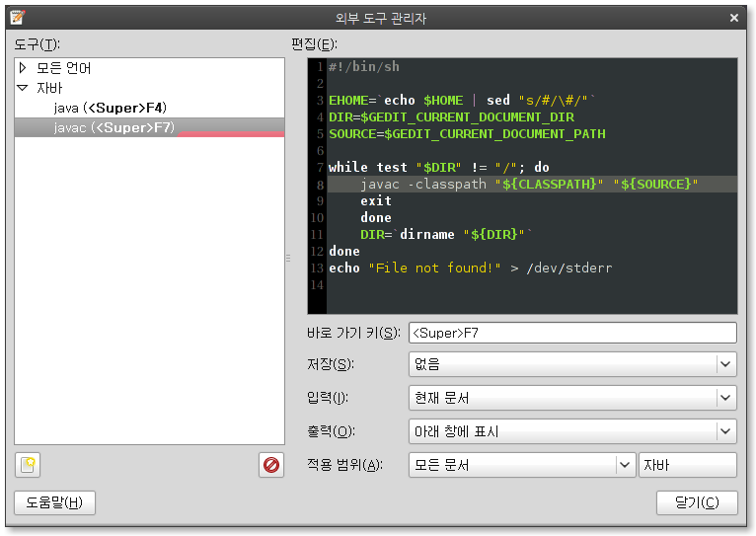Viewport: 756px width, 536px height.
Task: Click the new tool icon button
Action: [x=28, y=465]
